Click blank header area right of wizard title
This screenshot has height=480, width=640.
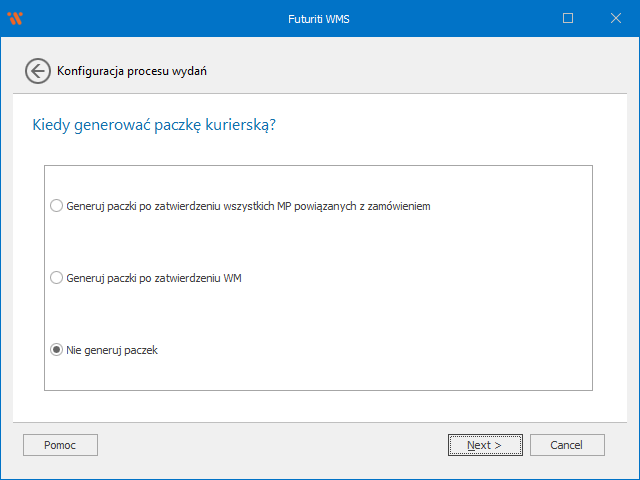pyautogui.click(x=420, y=71)
